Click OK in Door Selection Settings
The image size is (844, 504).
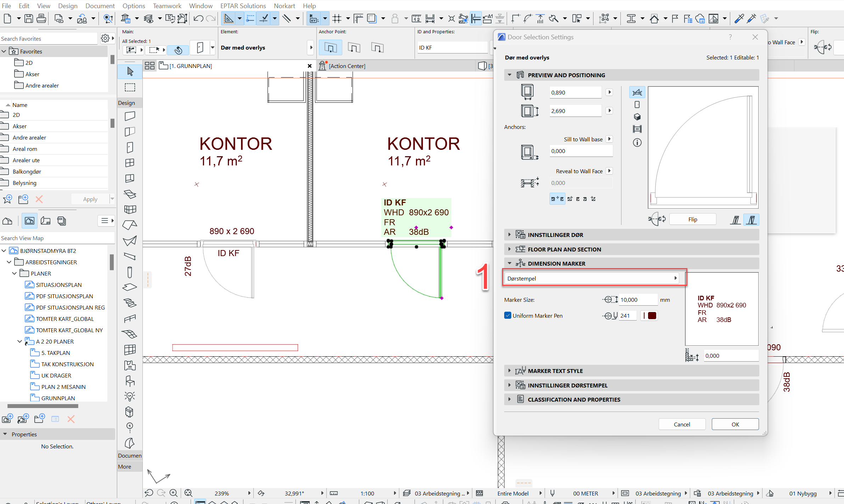point(735,424)
